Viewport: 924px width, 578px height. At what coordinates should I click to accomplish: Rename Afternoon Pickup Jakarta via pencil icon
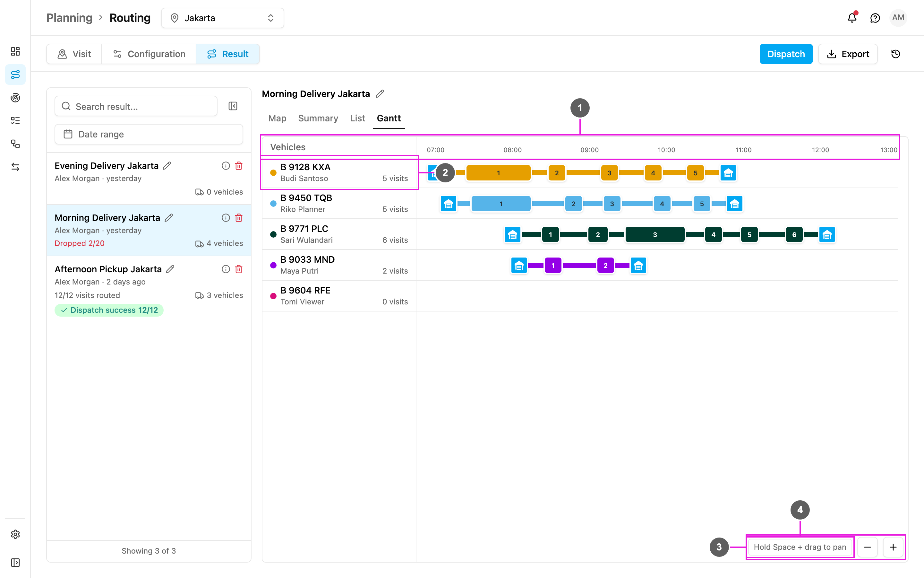tap(170, 269)
